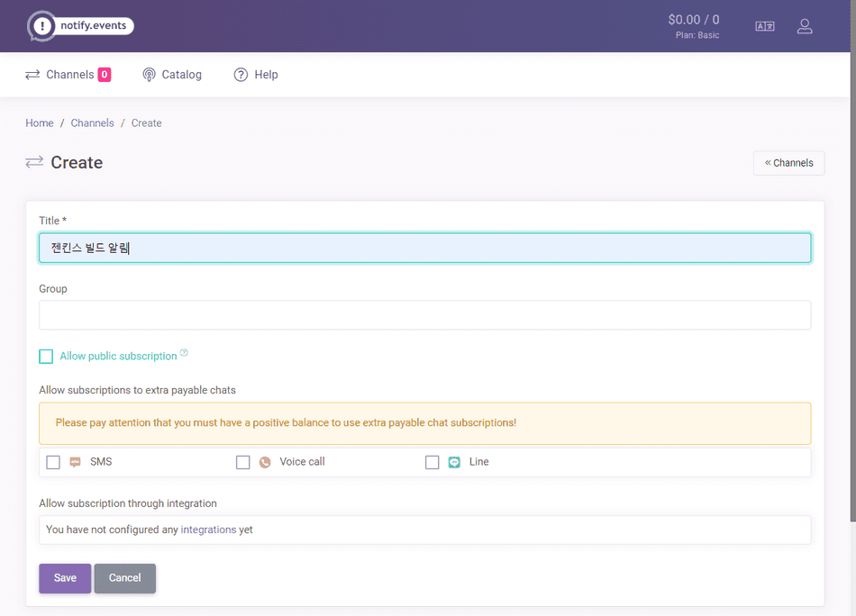Click the Title * field label
This screenshot has height=616, width=856.
click(52, 221)
